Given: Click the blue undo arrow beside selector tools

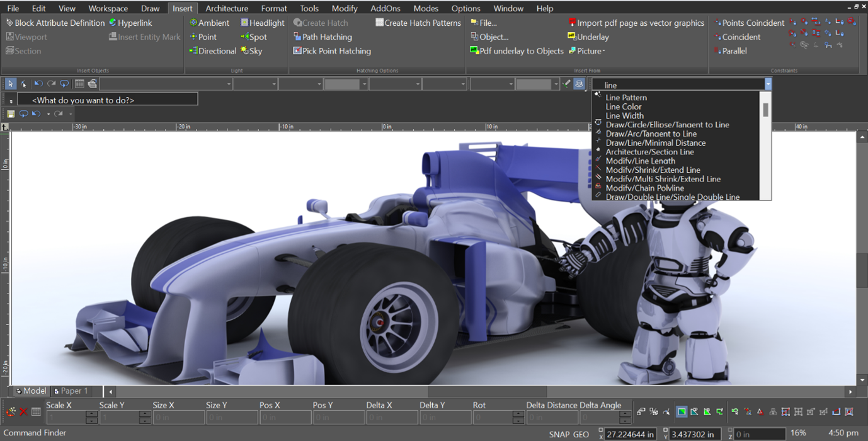Looking at the screenshot, I should [38, 84].
